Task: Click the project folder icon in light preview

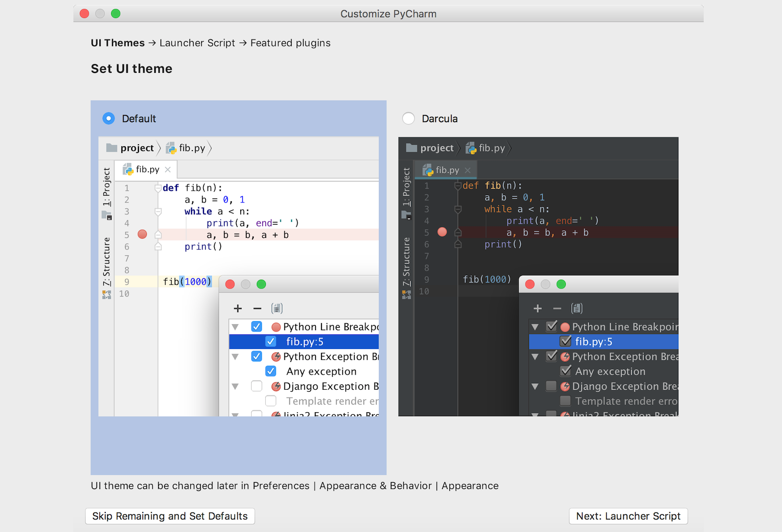Action: tap(112, 148)
